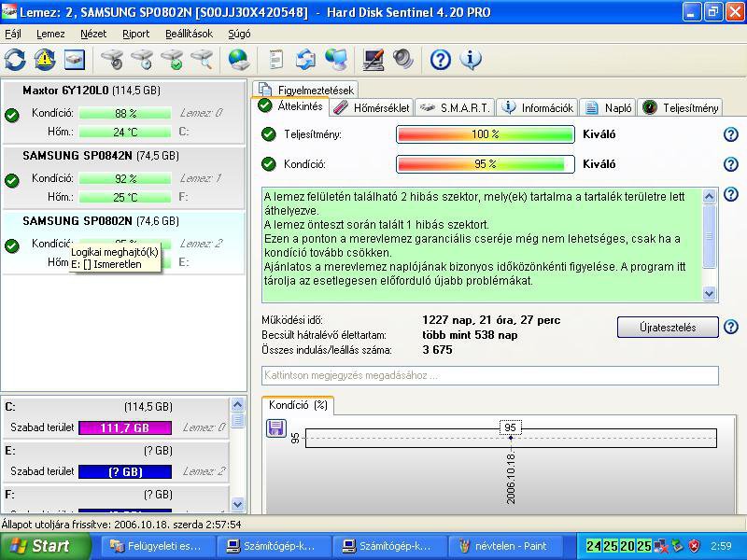Click the 95 data point on graph
This screenshot has height=560, width=747.
click(510, 438)
